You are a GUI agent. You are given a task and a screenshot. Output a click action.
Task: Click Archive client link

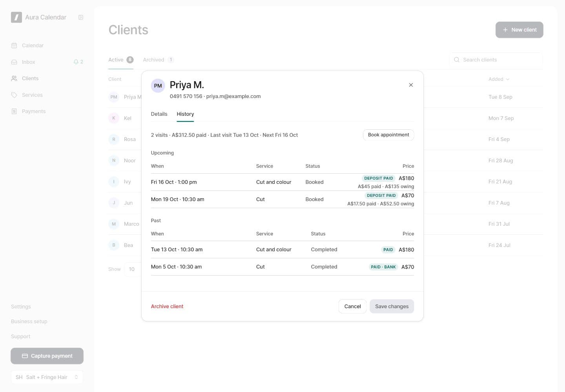click(x=167, y=307)
